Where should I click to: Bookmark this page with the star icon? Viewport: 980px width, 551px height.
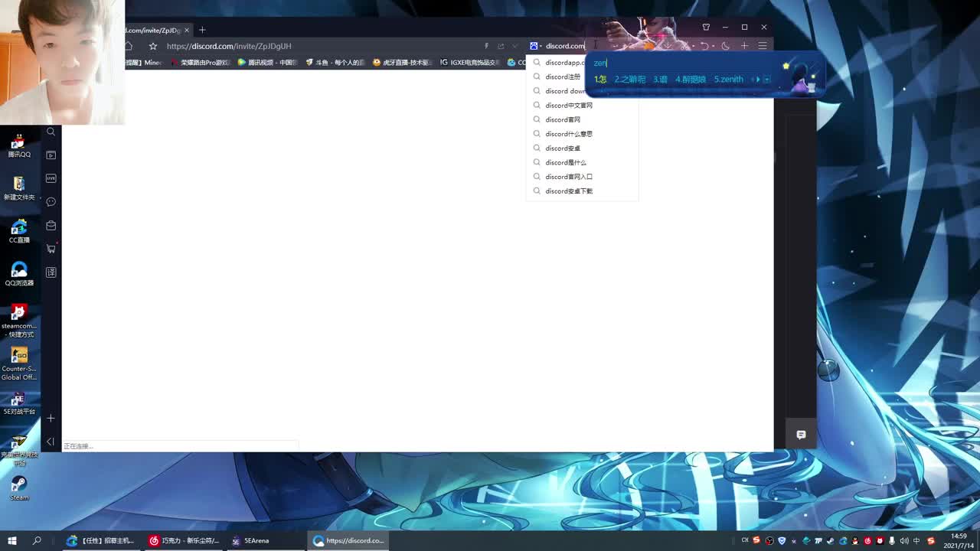coord(152,46)
